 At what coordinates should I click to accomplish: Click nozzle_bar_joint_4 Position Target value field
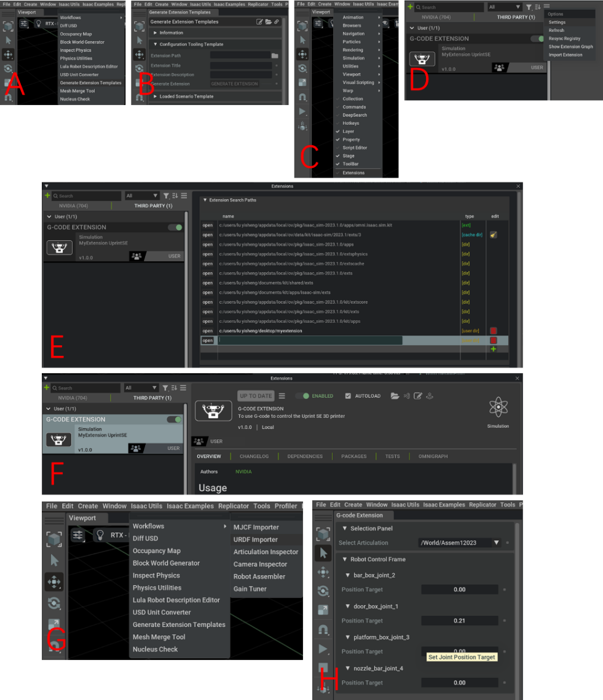tap(459, 683)
